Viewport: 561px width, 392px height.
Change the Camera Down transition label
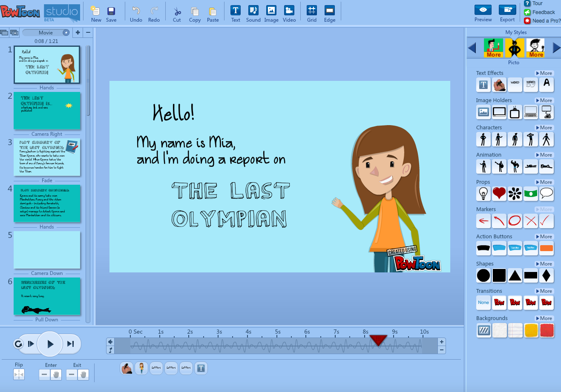(x=47, y=273)
